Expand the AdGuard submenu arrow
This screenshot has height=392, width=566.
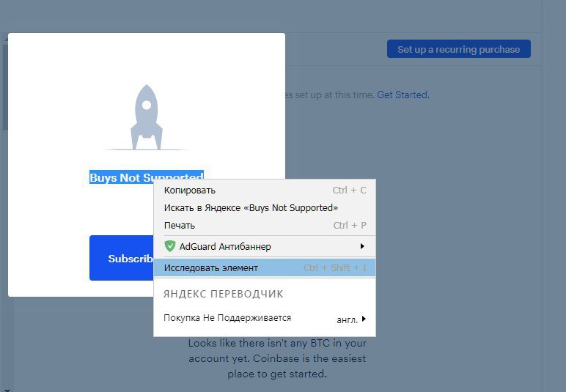click(362, 246)
